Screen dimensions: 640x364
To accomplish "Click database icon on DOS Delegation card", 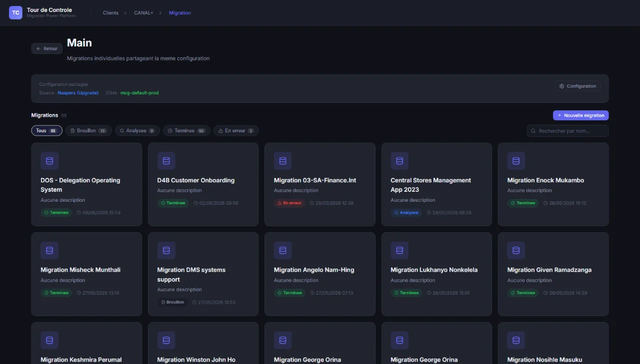I will [49, 161].
